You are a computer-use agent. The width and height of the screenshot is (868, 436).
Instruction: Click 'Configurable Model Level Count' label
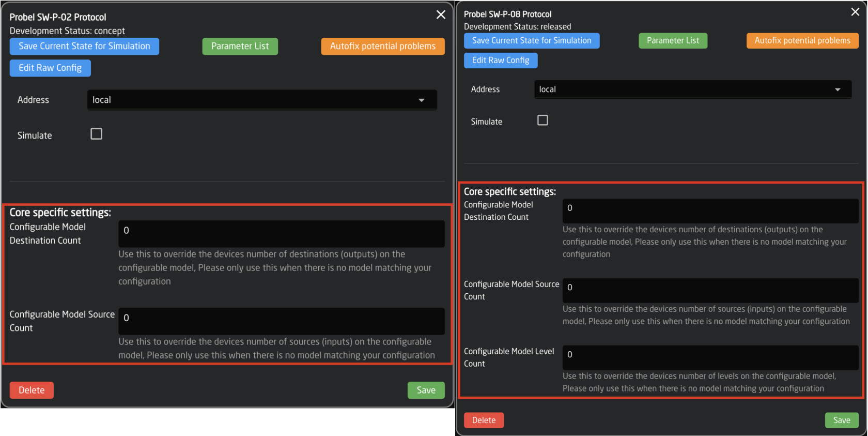[509, 357]
